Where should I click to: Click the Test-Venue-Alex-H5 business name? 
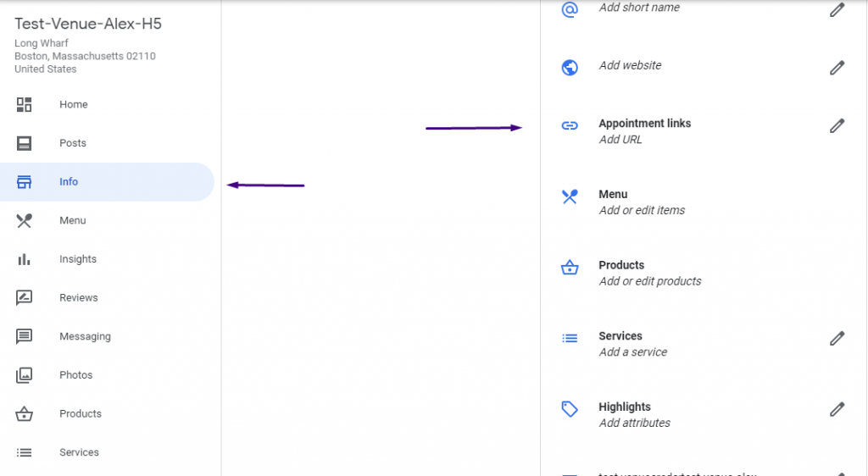pyautogui.click(x=88, y=24)
